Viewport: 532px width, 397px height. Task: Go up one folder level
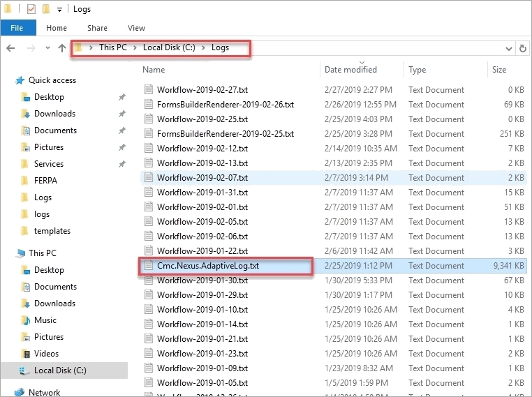coord(61,48)
